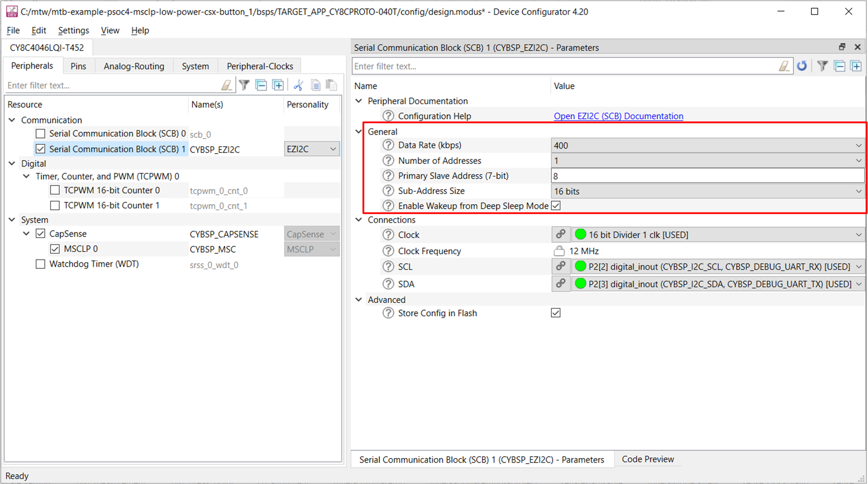This screenshot has height=484, width=868.
Task: Collapse the Advanced parameter group
Action: tap(359, 300)
